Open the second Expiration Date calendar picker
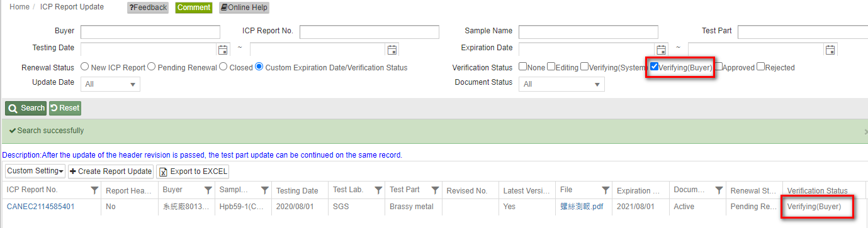Screen dimensions: 868x228 coord(830,50)
